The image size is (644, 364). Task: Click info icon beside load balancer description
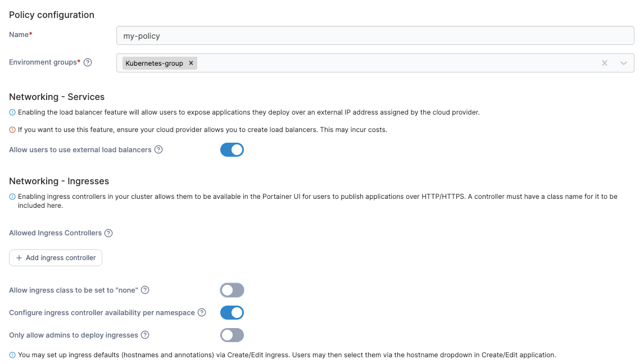pyautogui.click(x=12, y=112)
